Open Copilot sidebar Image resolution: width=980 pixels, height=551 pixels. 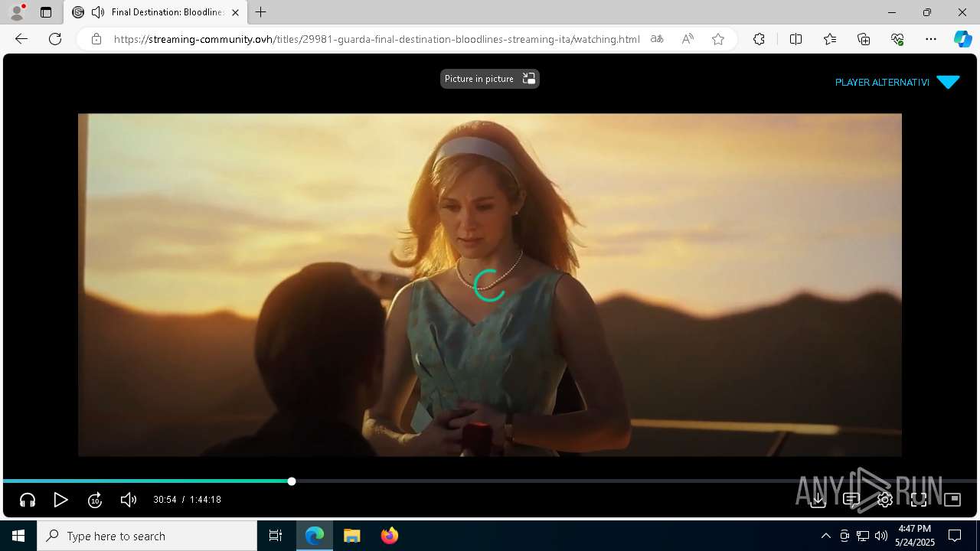click(963, 39)
